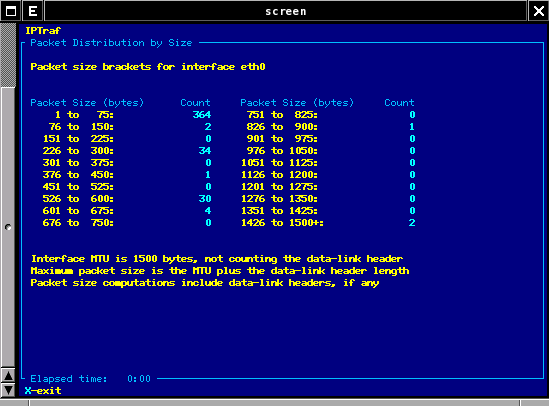Close the screen window
The image size is (549, 406).
(x=538, y=11)
